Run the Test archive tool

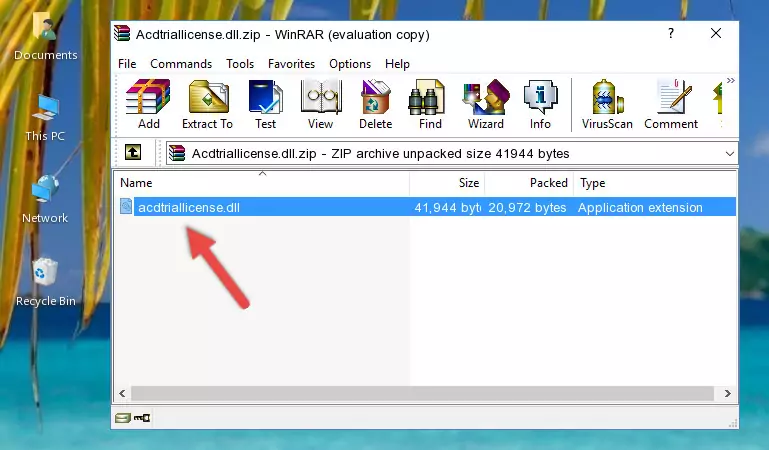[x=265, y=104]
